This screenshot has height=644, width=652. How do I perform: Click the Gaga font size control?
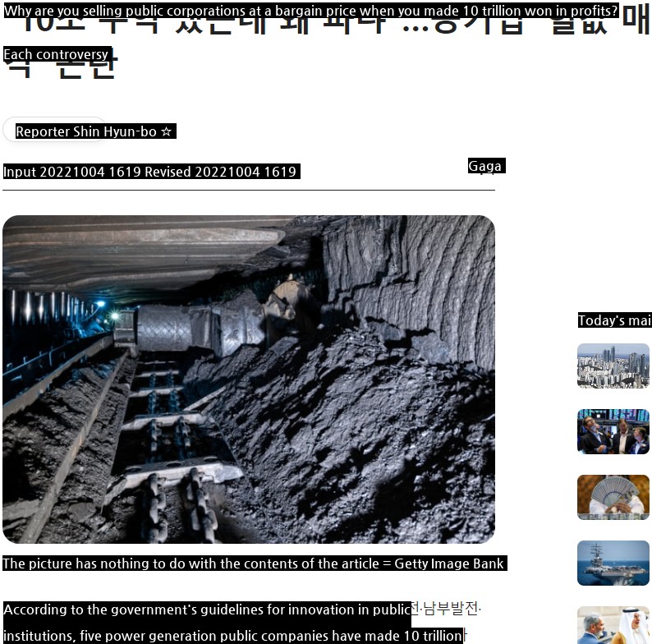pyautogui.click(x=485, y=166)
